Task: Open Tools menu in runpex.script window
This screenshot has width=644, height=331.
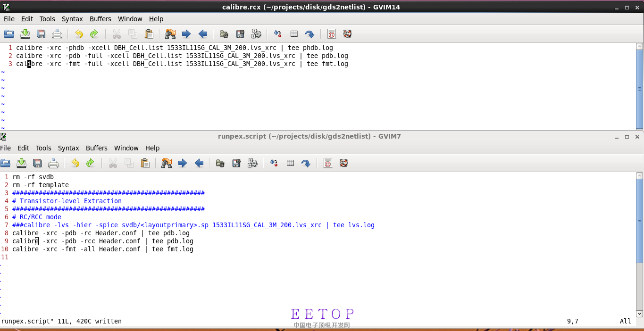Action: (43, 148)
